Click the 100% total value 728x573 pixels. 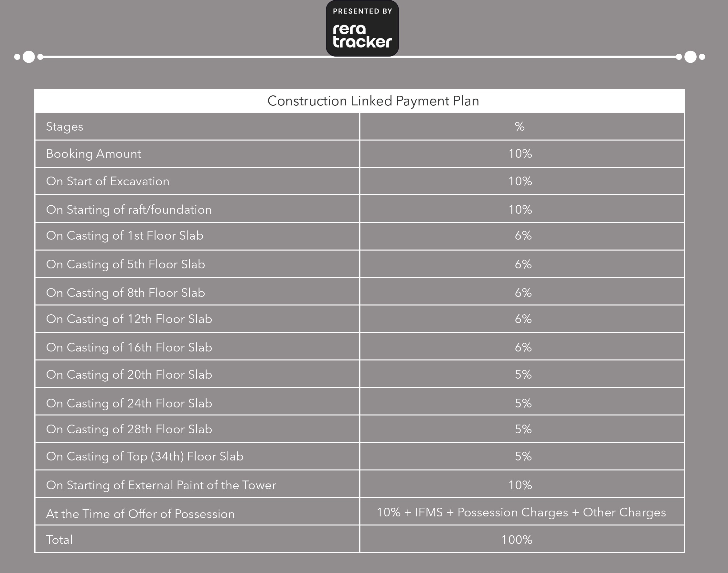point(516,540)
